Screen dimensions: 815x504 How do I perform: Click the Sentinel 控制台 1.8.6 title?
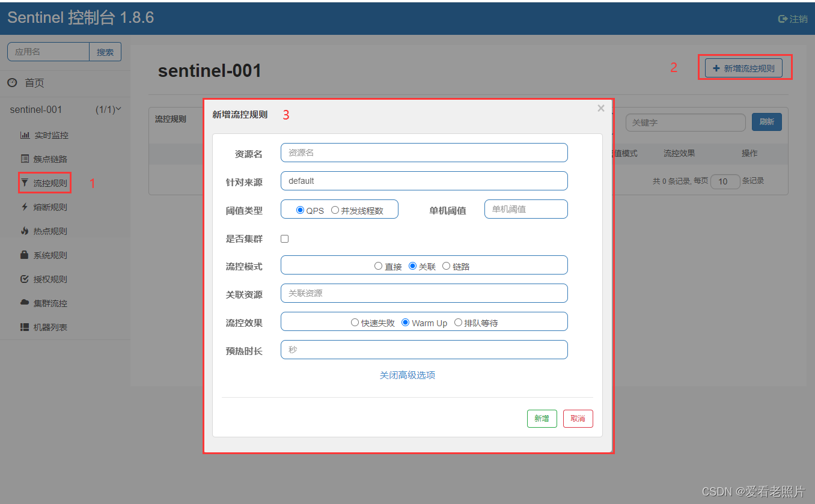[81, 18]
